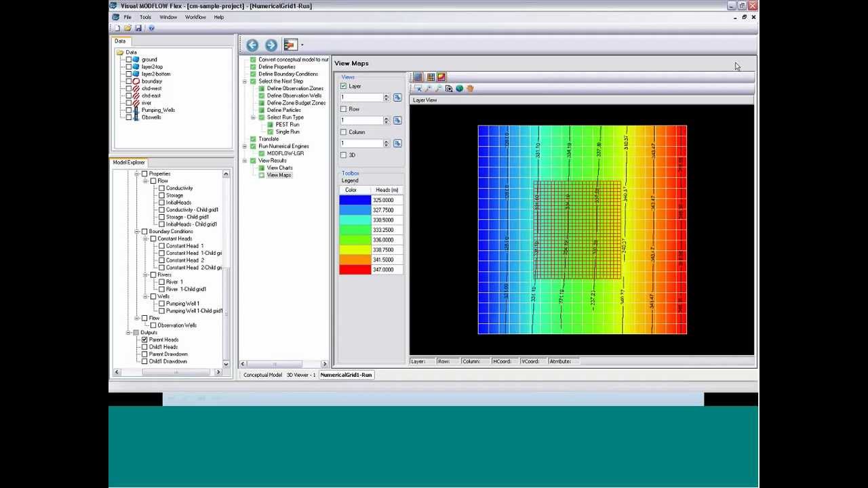Screen dimensions: 868x488
Task: Click first grid view icon in map toolbar
Action: [418, 77]
